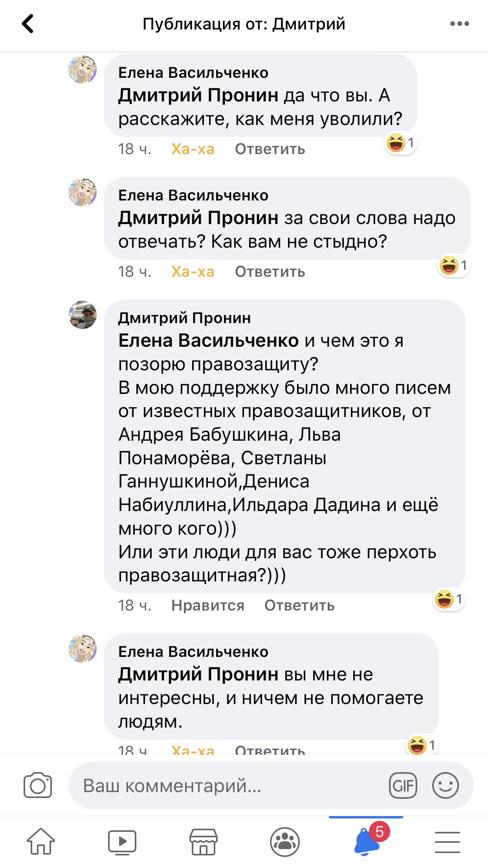Go to the Home feed tab

coord(41,842)
